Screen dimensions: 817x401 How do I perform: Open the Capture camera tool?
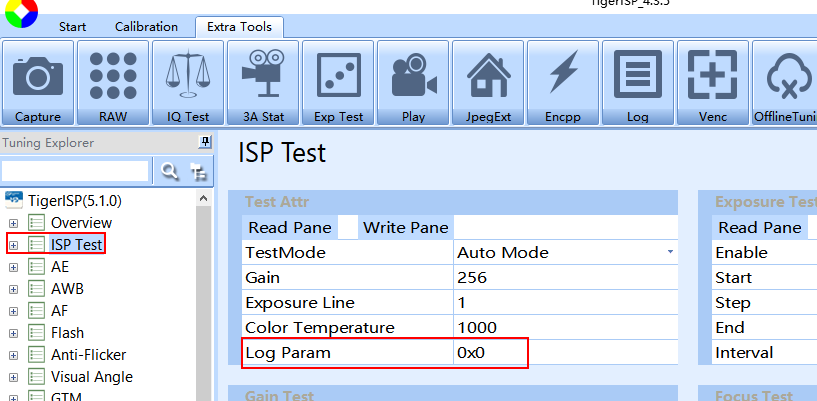coord(38,83)
